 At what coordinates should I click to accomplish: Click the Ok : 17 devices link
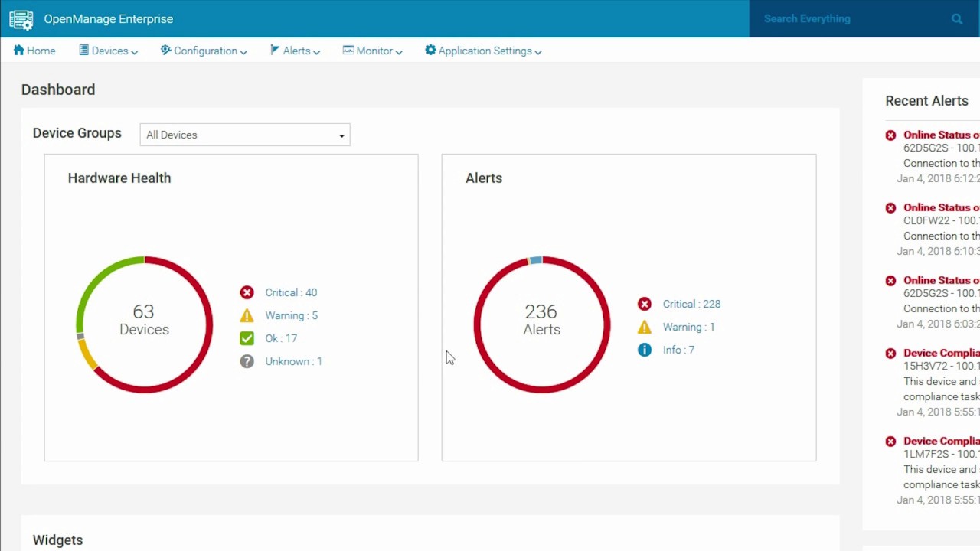pyautogui.click(x=281, y=338)
